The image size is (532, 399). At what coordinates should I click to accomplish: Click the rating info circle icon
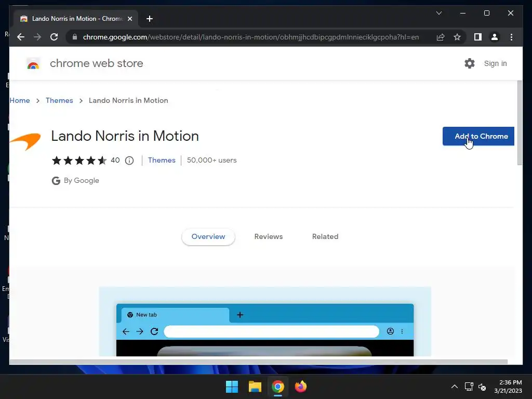click(129, 161)
